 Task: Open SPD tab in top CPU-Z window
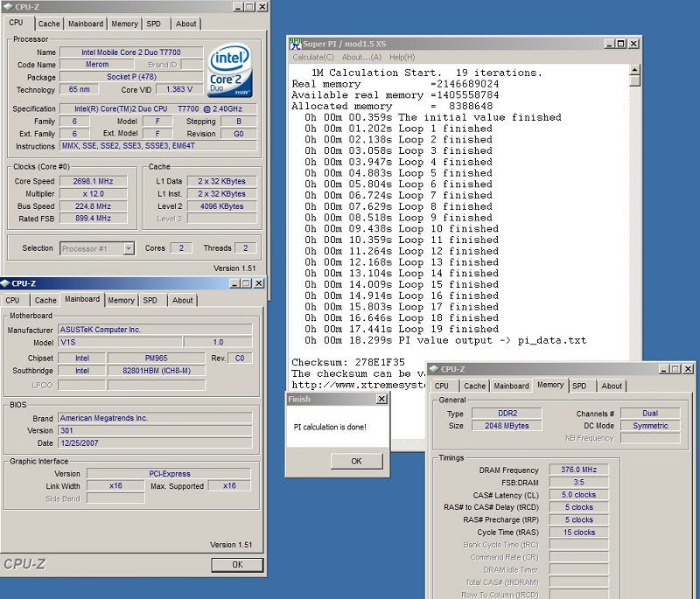(153, 24)
